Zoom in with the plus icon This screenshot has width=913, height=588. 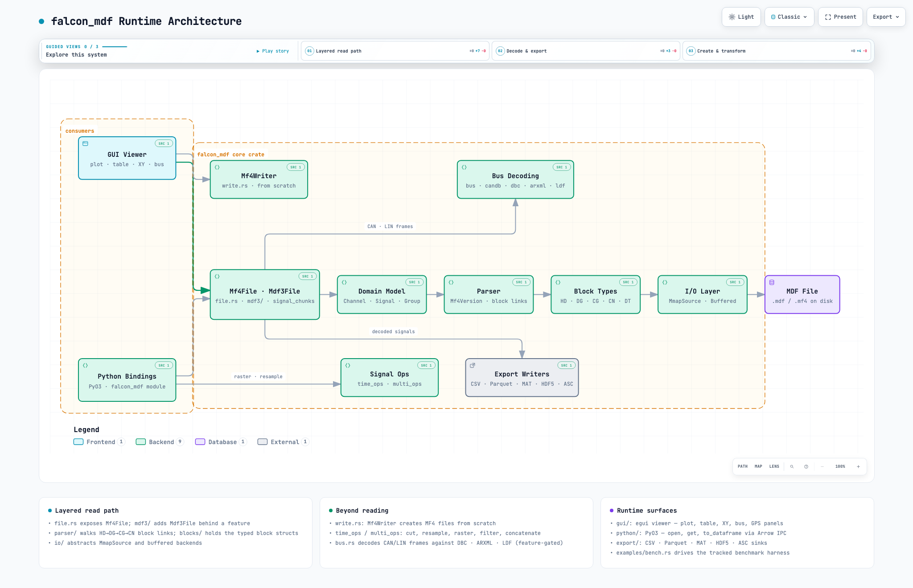pyautogui.click(x=858, y=466)
